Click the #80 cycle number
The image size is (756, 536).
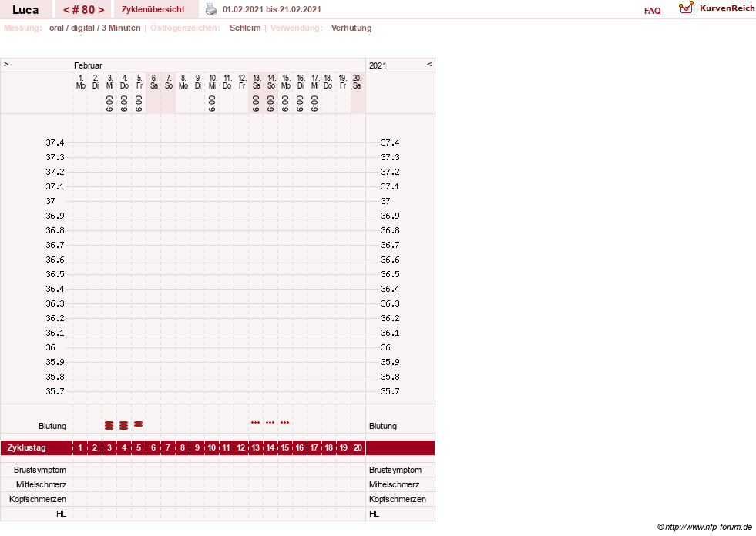coord(83,10)
